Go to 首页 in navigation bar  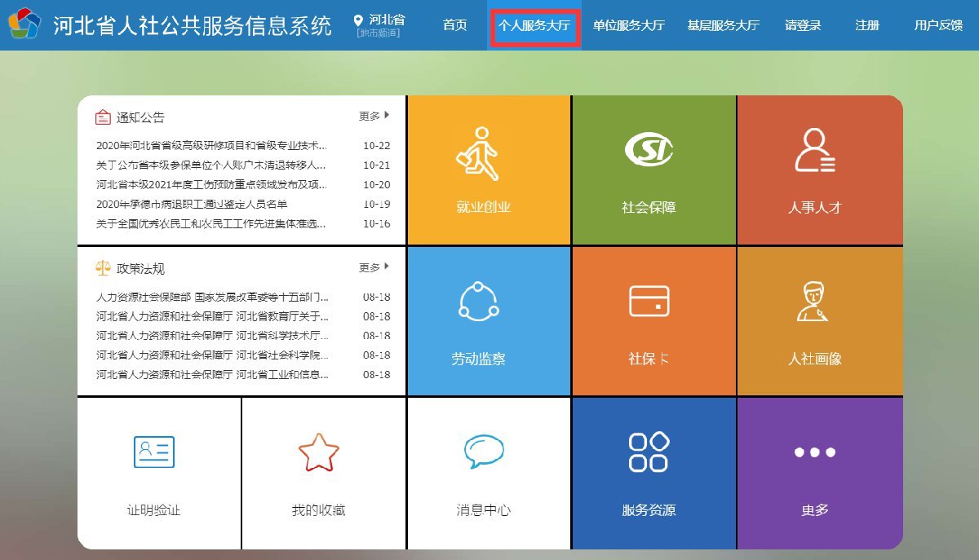(454, 25)
